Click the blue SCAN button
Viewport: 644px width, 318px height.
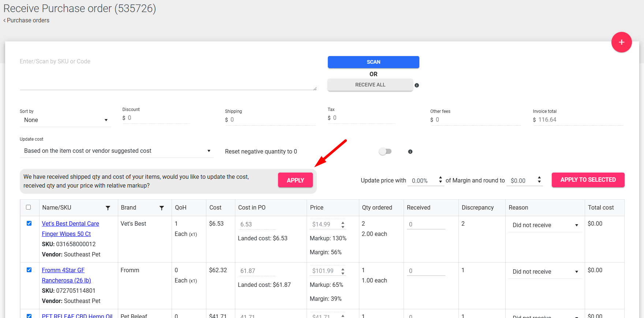tap(373, 62)
